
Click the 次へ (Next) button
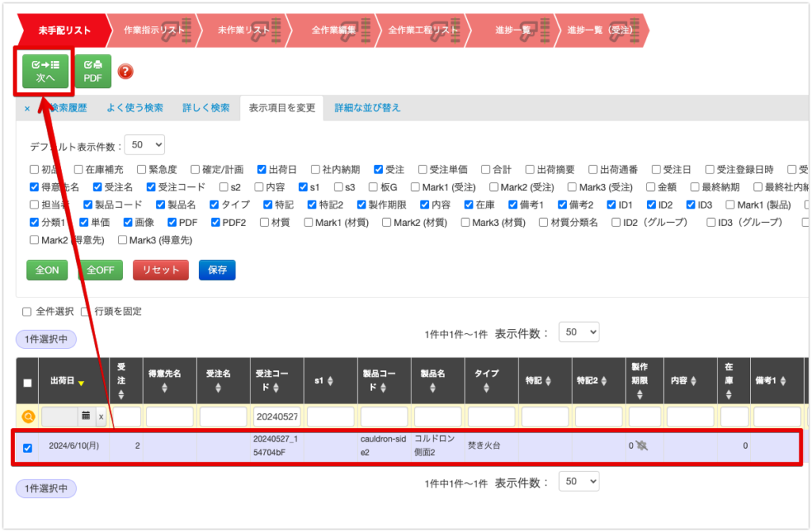pyautogui.click(x=45, y=71)
